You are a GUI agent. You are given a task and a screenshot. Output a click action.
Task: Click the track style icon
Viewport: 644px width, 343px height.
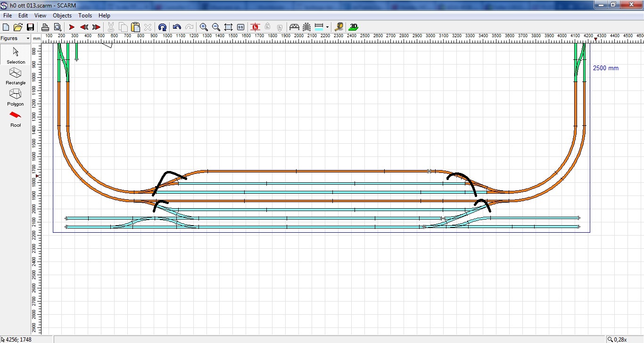click(319, 27)
